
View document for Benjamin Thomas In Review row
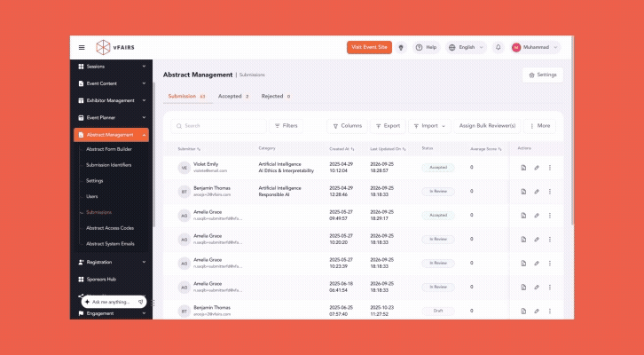point(523,192)
